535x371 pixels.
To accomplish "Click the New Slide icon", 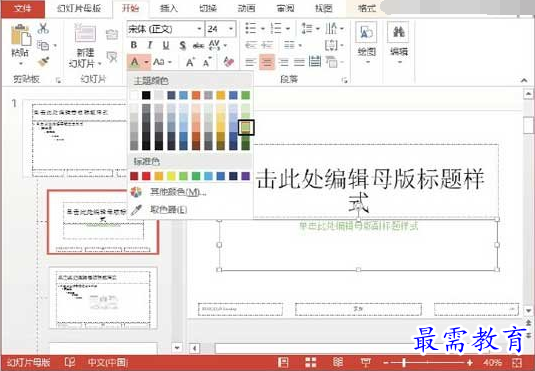I will [x=85, y=33].
